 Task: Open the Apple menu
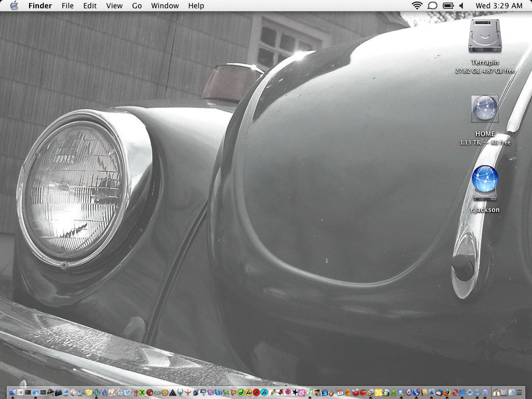(x=14, y=5)
